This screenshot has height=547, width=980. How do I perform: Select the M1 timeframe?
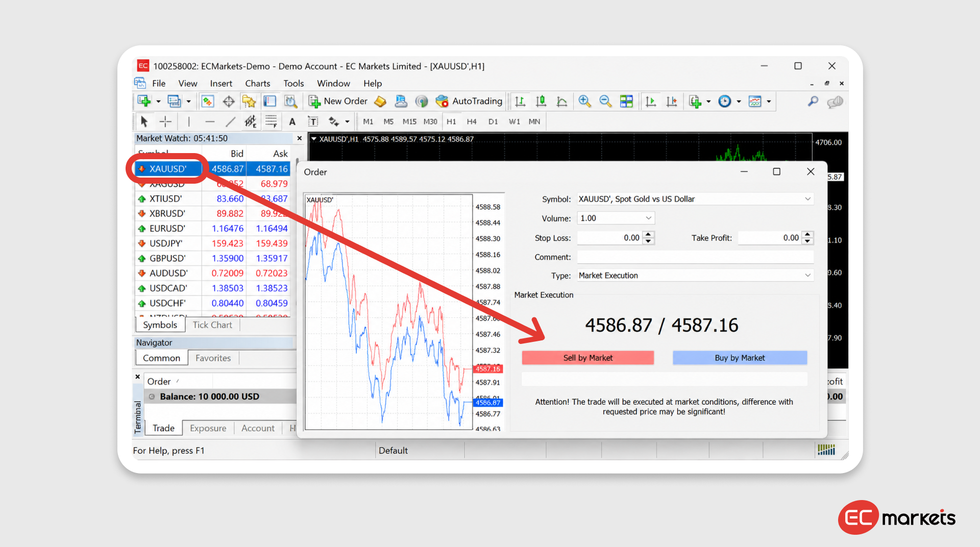pyautogui.click(x=368, y=121)
